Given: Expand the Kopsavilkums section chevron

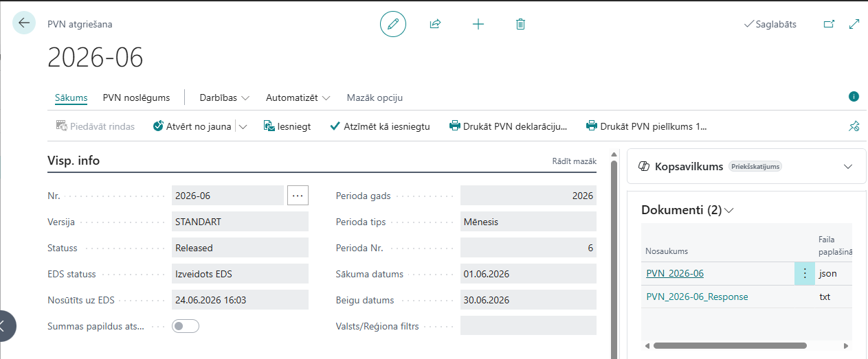Looking at the screenshot, I should click(848, 166).
